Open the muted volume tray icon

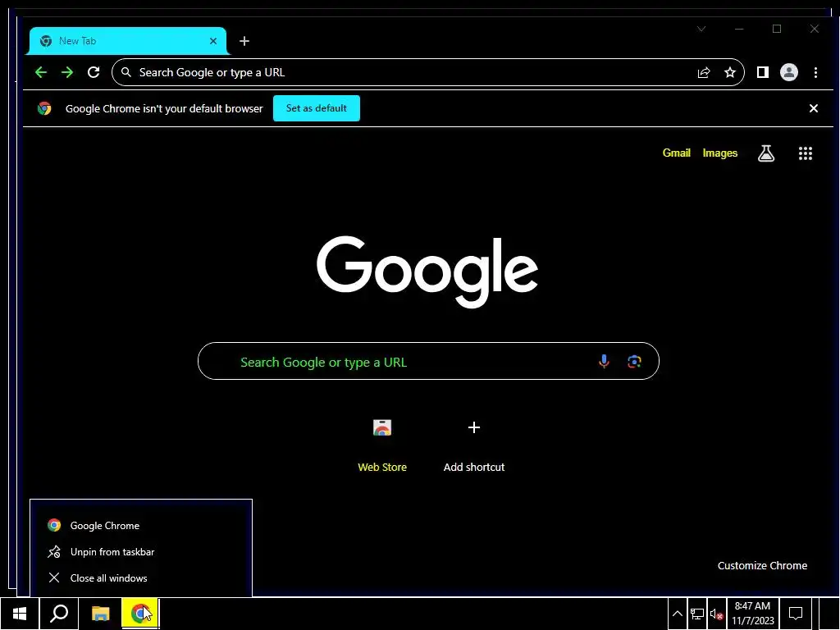[717, 614]
